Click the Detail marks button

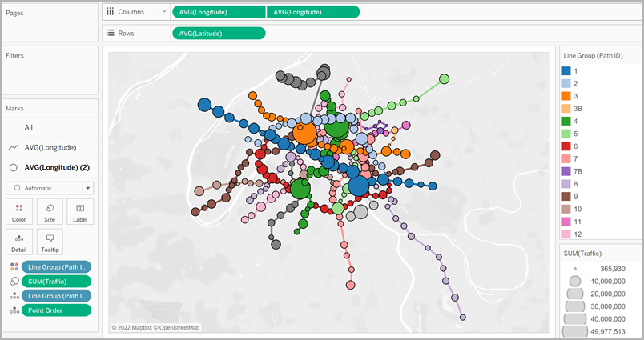point(19,242)
